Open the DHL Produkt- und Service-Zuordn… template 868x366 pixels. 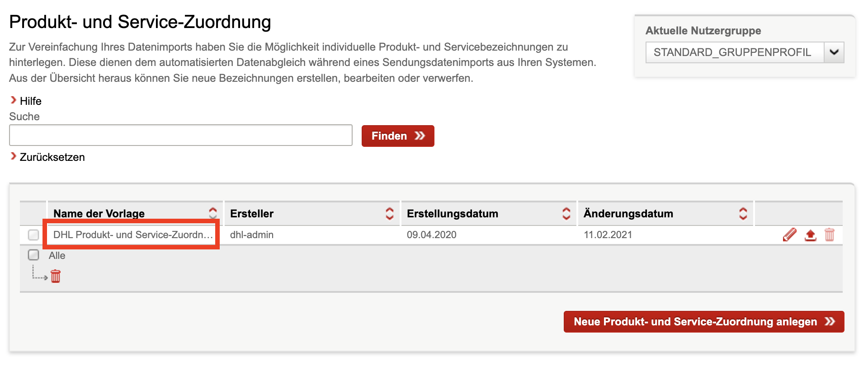pos(132,235)
